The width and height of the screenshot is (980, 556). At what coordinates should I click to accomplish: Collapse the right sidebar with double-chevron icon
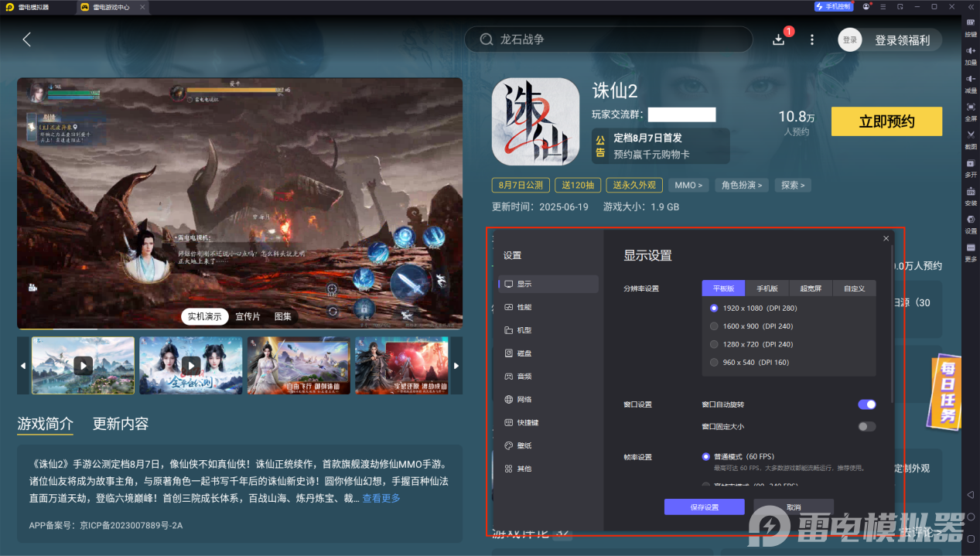(x=971, y=6)
